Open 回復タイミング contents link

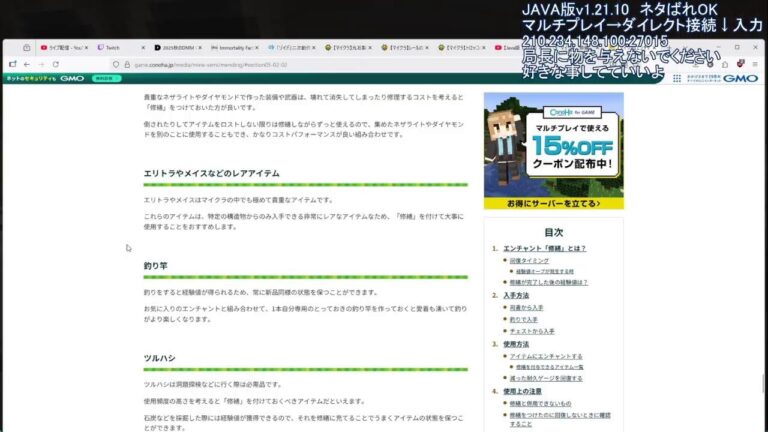point(530,260)
